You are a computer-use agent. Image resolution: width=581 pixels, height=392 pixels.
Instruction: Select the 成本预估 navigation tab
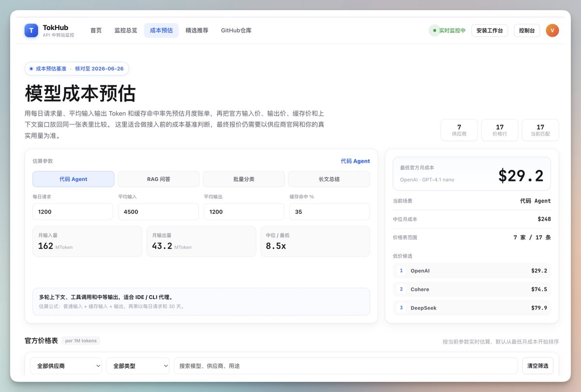tap(161, 30)
